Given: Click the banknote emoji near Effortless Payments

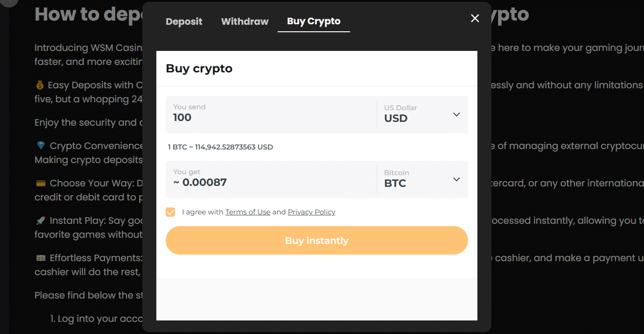Looking at the screenshot, I should 41,257.
